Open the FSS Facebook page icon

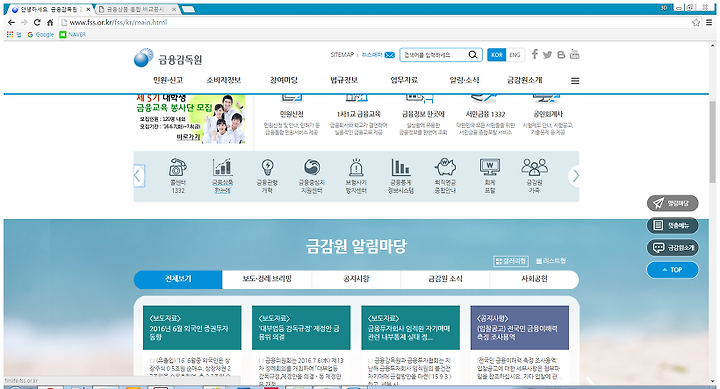tap(534, 54)
